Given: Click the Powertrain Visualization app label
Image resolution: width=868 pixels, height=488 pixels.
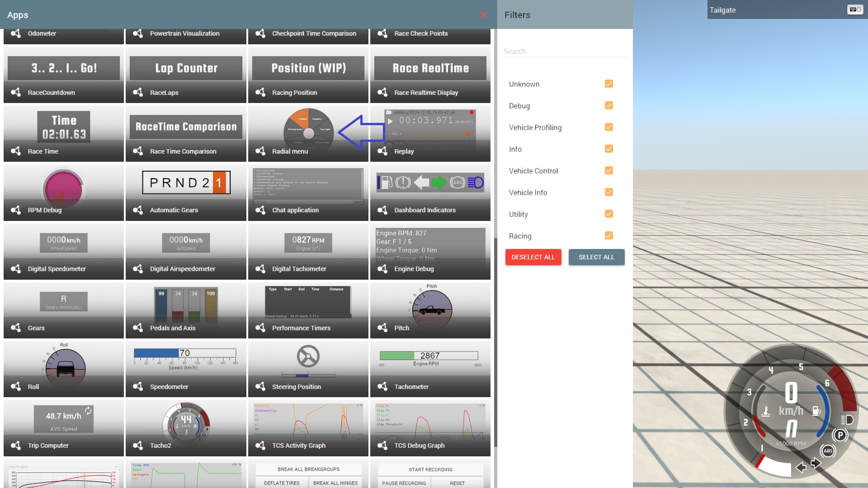Looking at the screenshot, I should (185, 33).
